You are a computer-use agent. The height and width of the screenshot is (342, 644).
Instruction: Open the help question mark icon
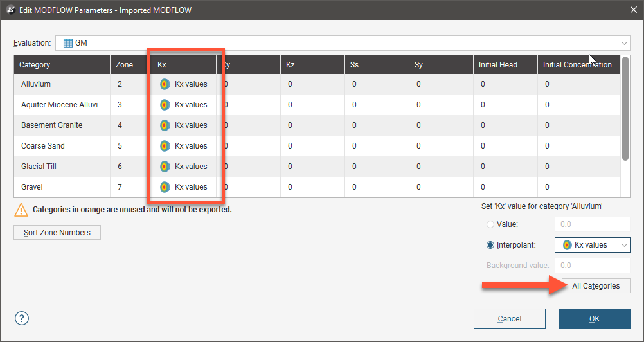coord(22,318)
